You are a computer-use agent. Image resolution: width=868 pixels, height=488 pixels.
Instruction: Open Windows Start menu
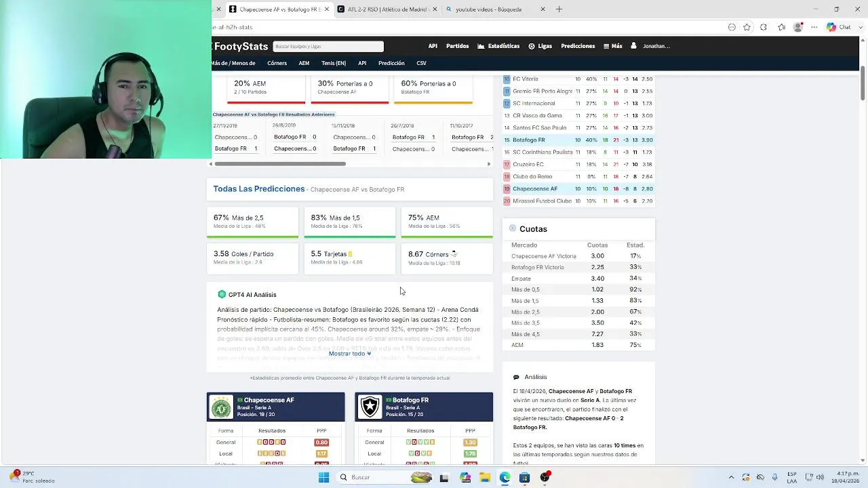(x=323, y=477)
